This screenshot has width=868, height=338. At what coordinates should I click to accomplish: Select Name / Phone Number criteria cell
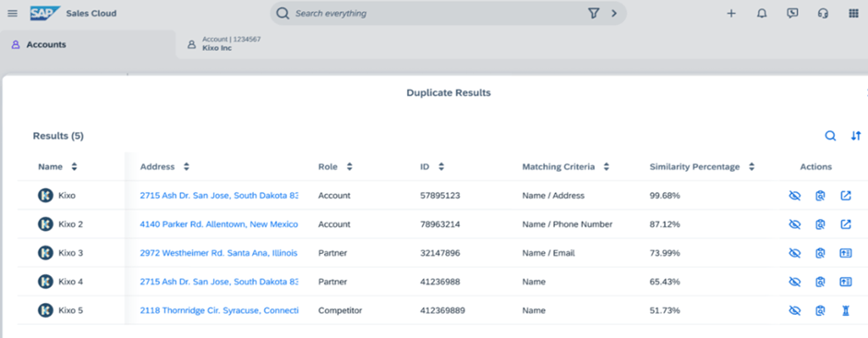point(567,224)
